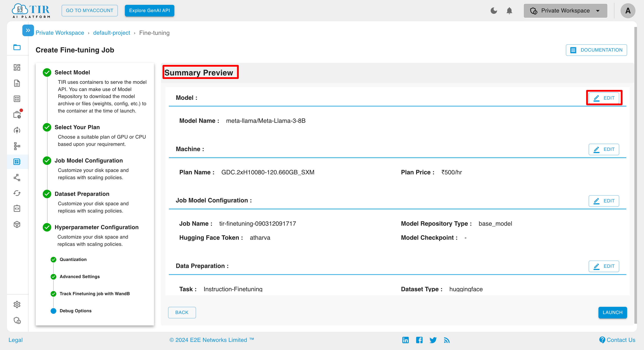Click plan name GDC.2xH10080-120.660GB_SXM

268,172
